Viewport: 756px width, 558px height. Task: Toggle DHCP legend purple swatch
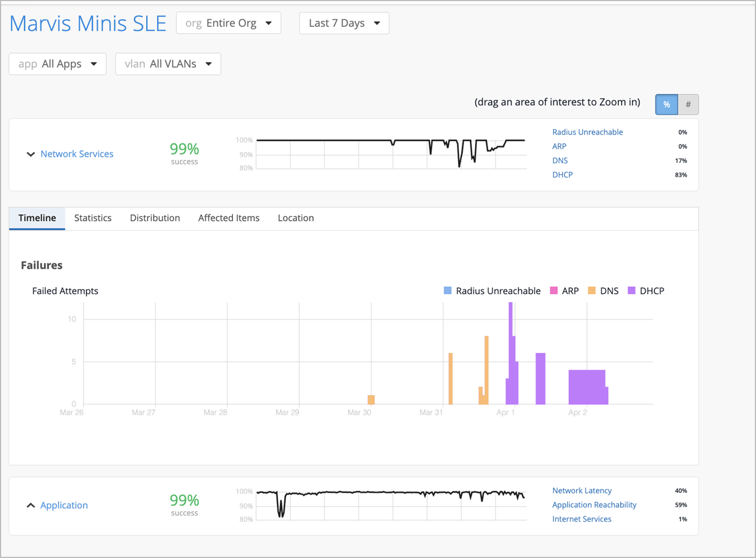(x=632, y=291)
